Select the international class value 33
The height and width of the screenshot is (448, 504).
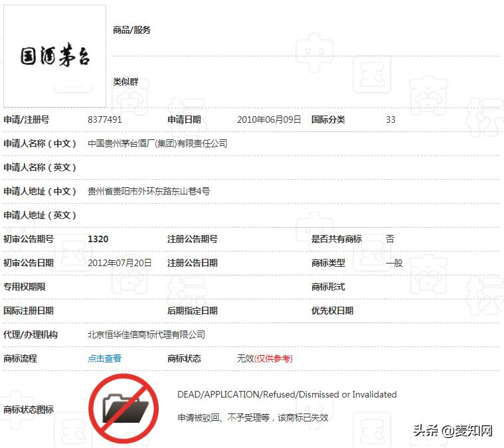coord(390,119)
